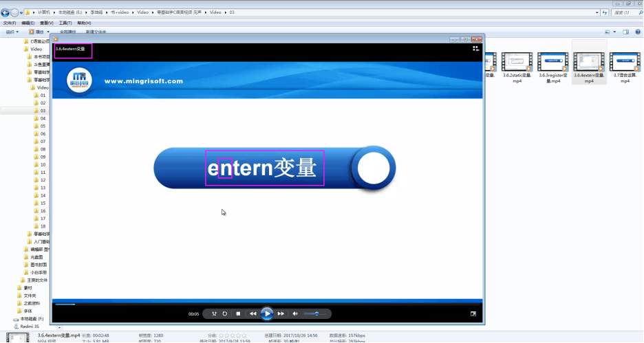Mute the media player sound

point(295,314)
